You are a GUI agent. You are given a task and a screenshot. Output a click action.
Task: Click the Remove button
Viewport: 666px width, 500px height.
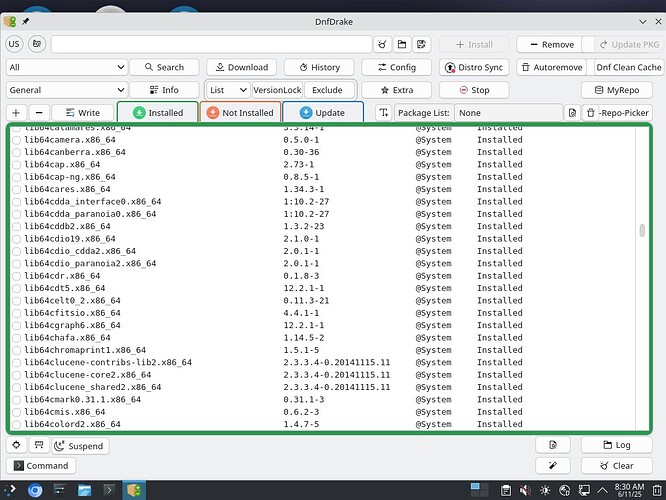pyautogui.click(x=551, y=44)
